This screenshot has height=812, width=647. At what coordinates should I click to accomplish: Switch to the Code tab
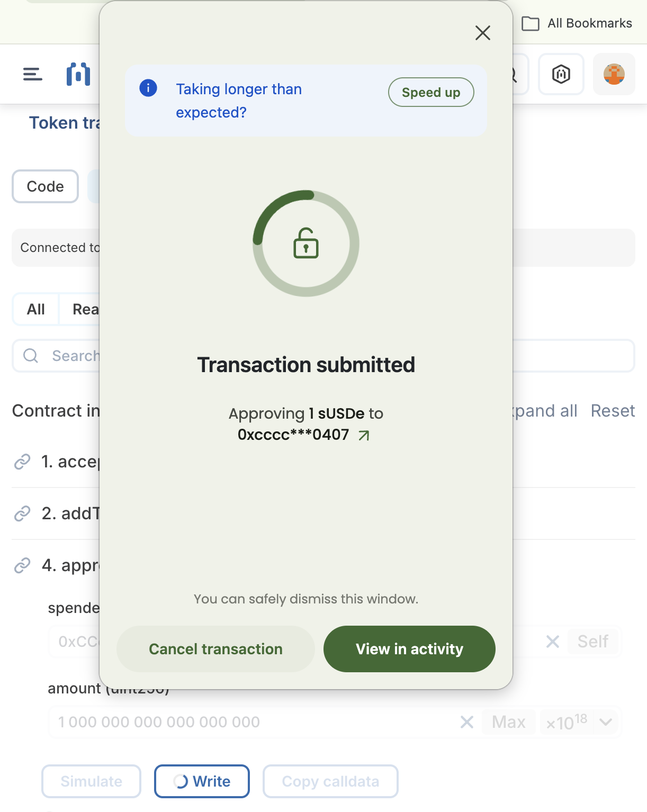pos(45,186)
